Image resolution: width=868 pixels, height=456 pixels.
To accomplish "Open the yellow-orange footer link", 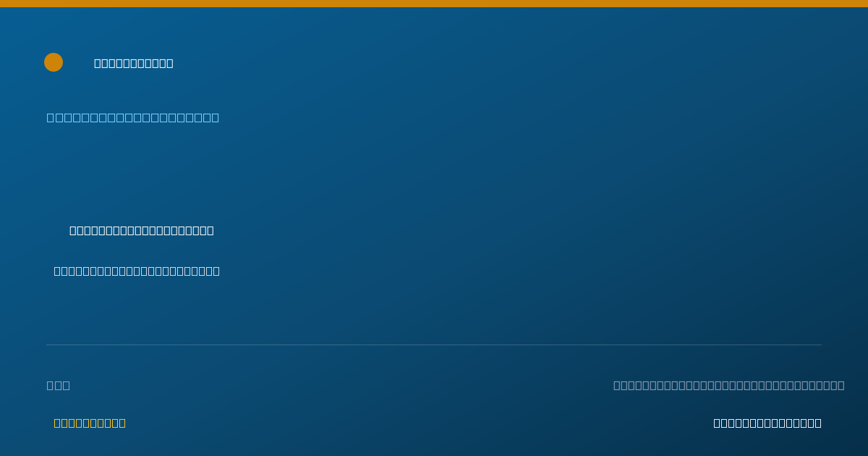I will tap(90, 423).
